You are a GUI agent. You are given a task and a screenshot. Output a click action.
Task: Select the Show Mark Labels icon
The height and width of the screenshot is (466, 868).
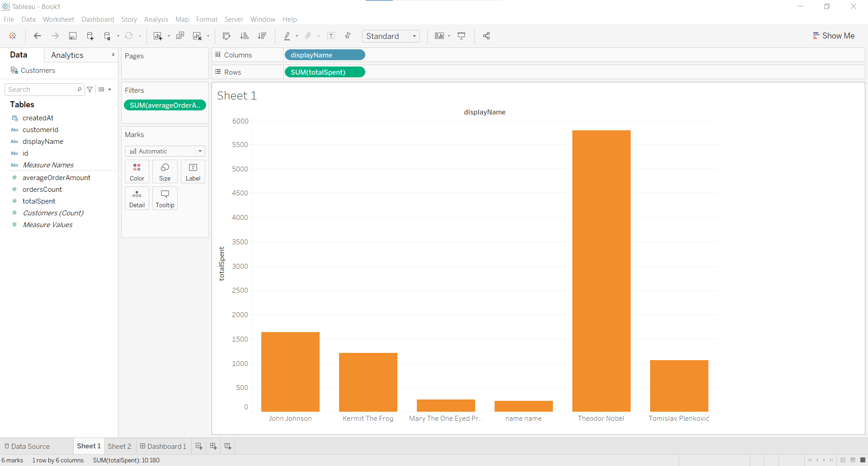[331, 36]
